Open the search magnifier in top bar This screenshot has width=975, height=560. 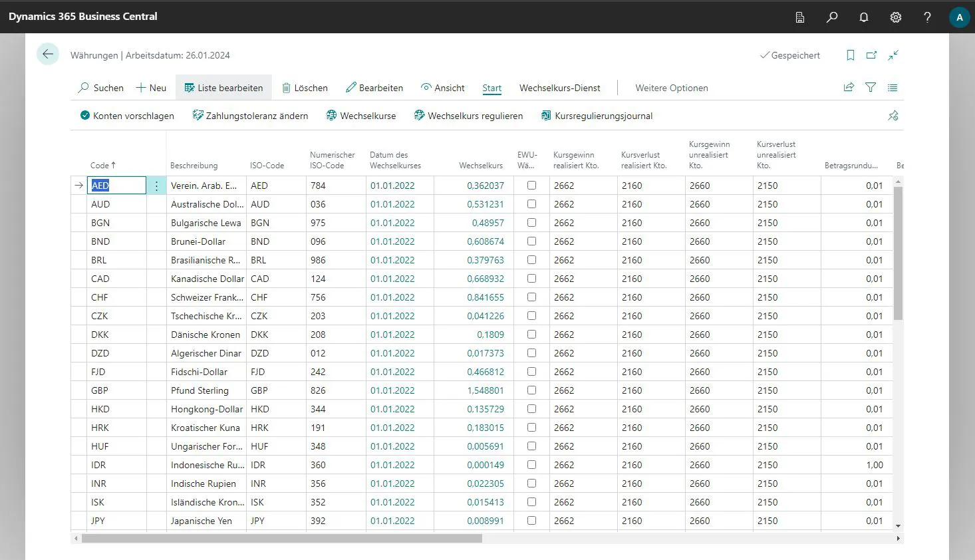click(832, 17)
